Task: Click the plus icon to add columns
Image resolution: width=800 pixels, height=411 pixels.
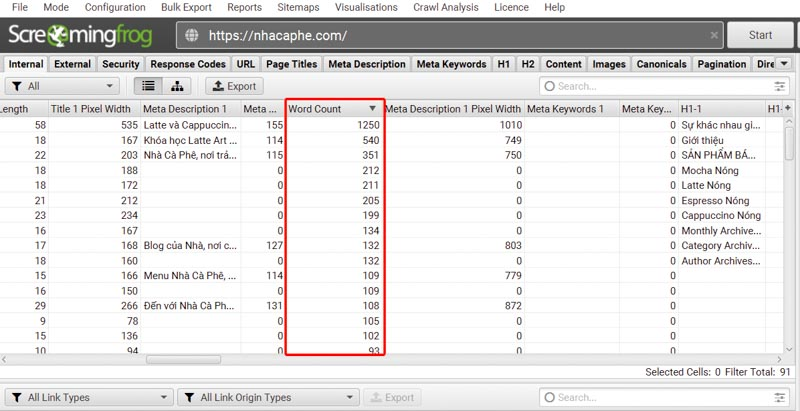Action: (x=787, y=108)
